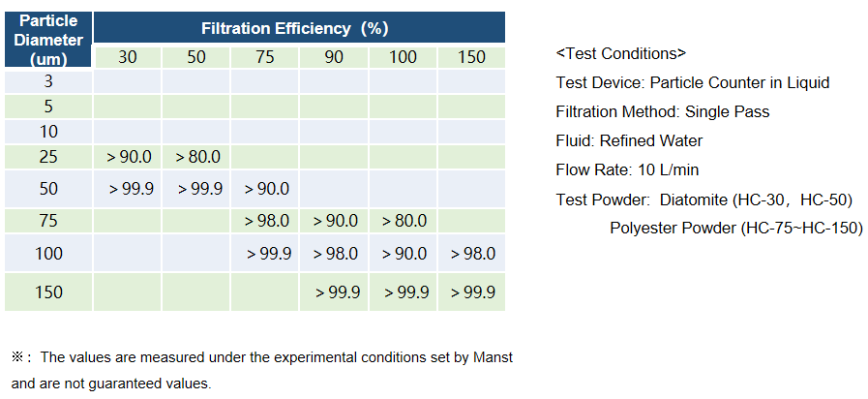Viewport: 868px width, 399px height.
Task: Select the 90 filtration efficiency column header
Action: click(x=335, y=57)
